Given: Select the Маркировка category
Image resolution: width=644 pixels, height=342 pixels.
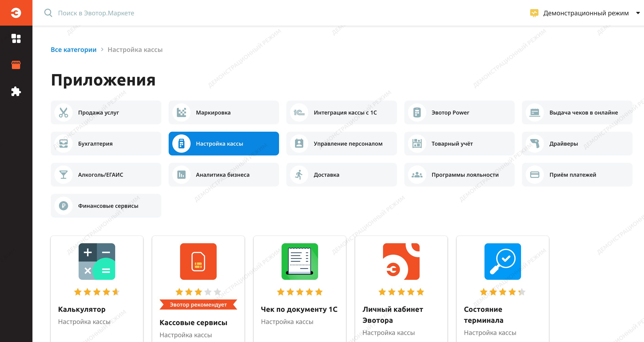Looking at the screenshot, I should (x=224, y=112).
